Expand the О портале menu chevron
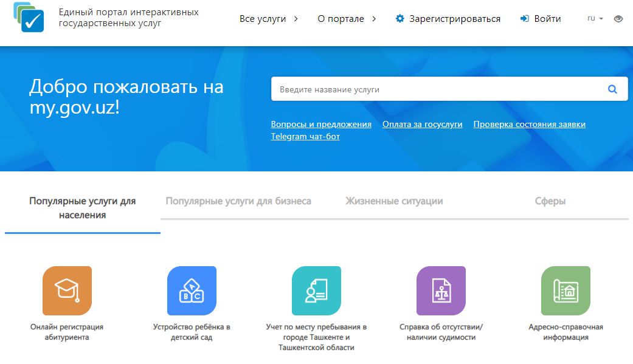 pos(374,19)
